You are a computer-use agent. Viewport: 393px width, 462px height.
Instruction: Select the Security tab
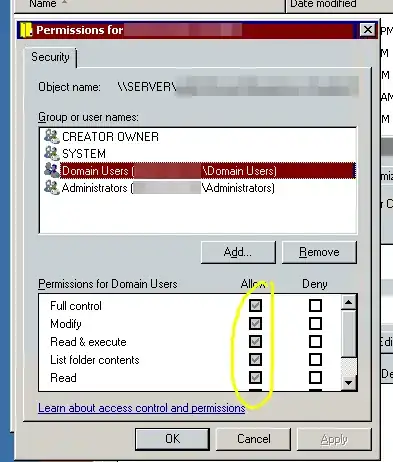[x=50, y=57]
